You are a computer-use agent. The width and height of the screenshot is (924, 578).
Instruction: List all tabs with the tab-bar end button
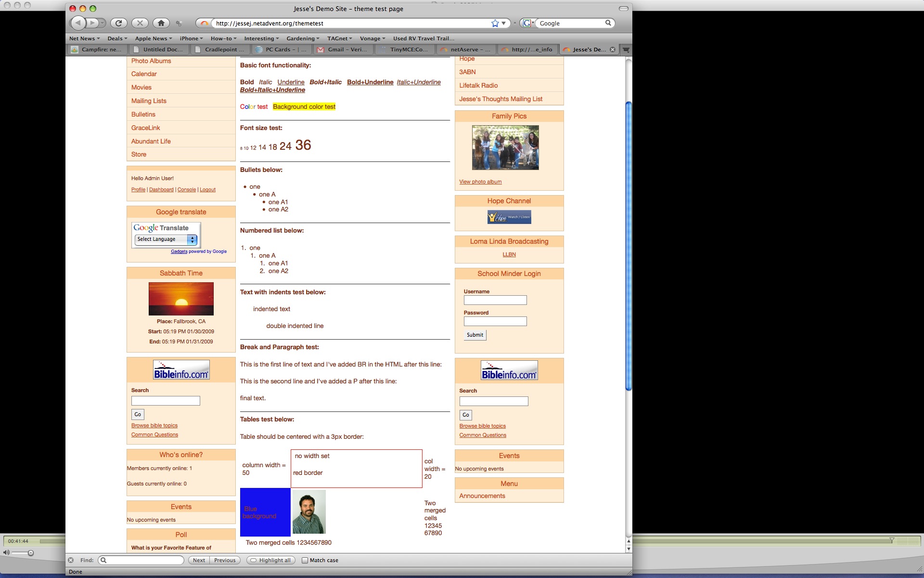coord(626,49)
